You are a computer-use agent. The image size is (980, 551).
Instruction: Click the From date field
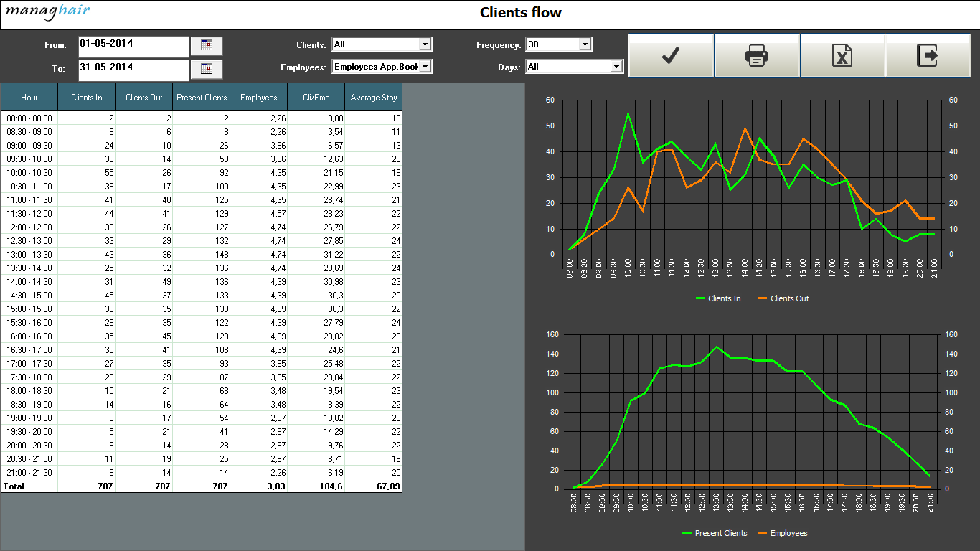pyautogui.click(x=133, y=46)
